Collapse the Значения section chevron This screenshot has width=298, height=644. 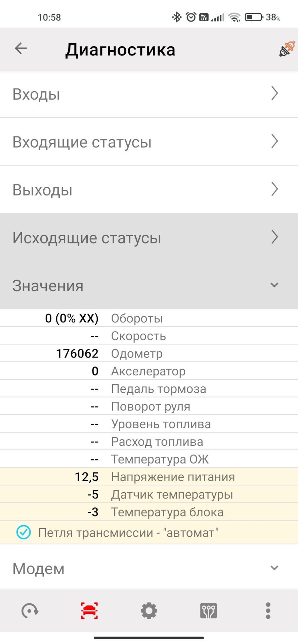[x=274, y=285]
